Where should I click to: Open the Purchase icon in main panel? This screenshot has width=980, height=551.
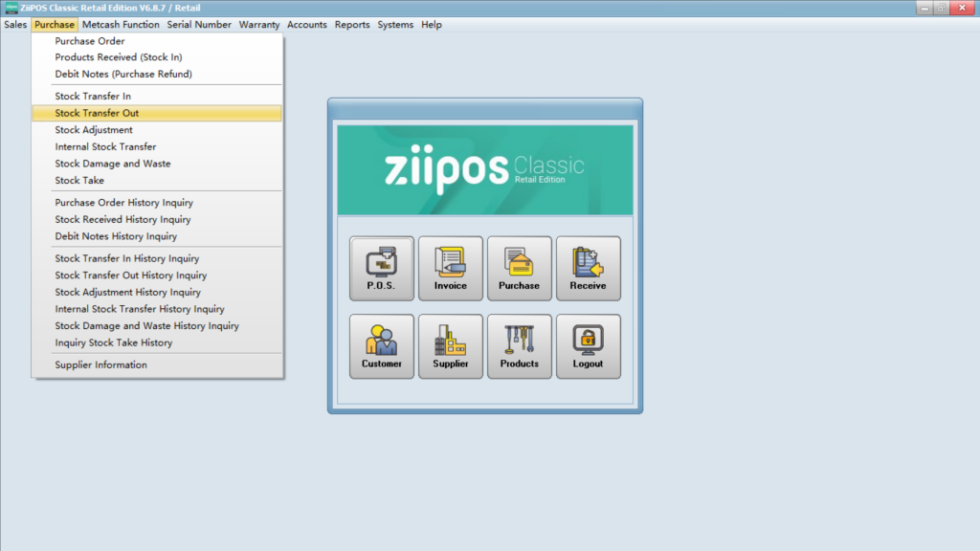click(x=519, y=268)
